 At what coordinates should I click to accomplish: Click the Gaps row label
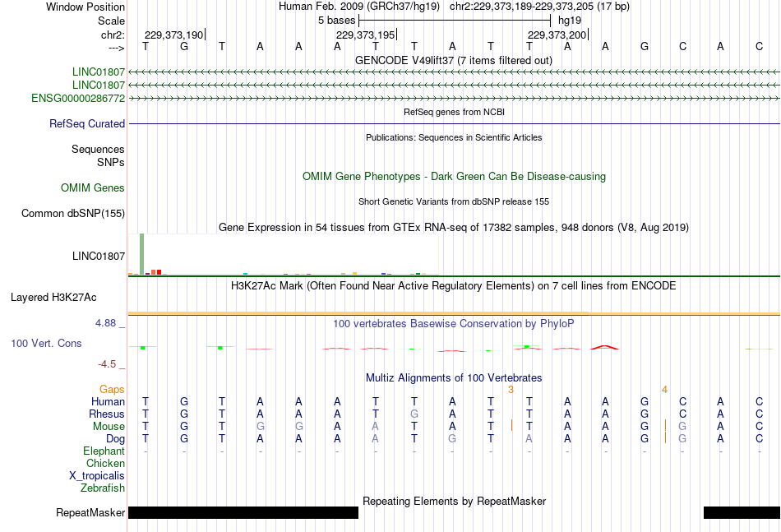pos(112,389)
